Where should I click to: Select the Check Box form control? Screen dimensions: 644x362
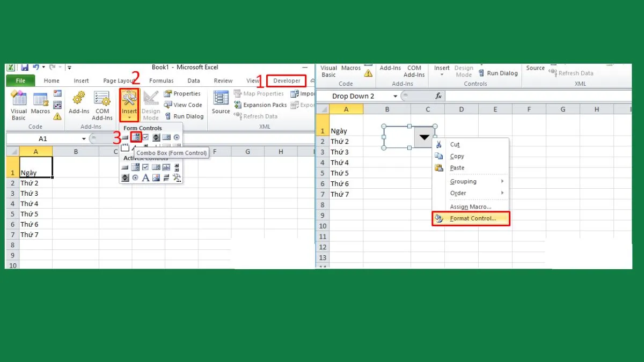coord(145,138)
